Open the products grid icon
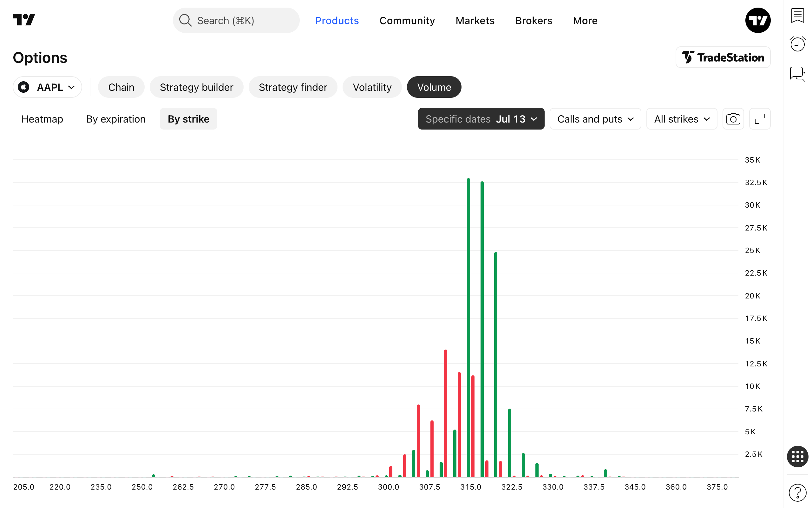The image size is (812, 508). (x=797, y=456)
